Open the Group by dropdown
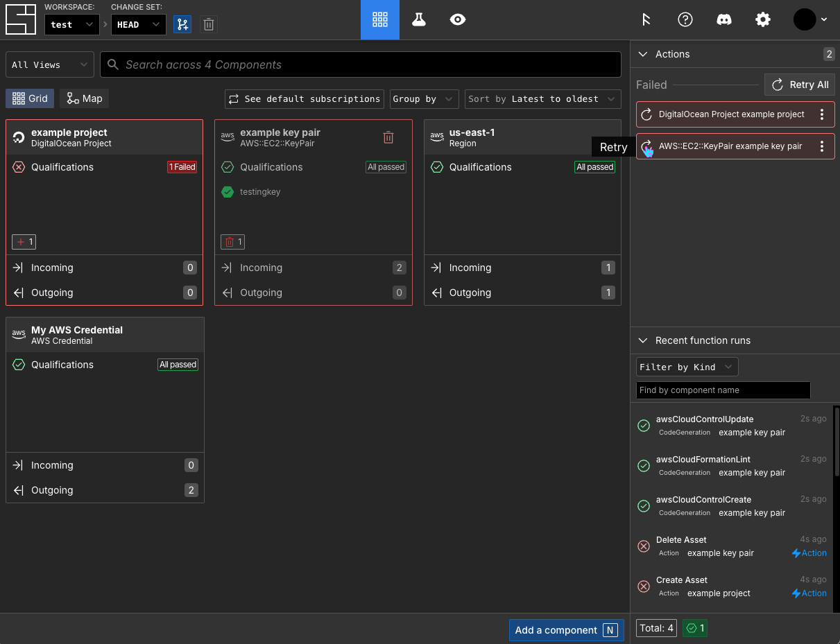Viewport: 840px width, 644px height. [x=424, y=99]
